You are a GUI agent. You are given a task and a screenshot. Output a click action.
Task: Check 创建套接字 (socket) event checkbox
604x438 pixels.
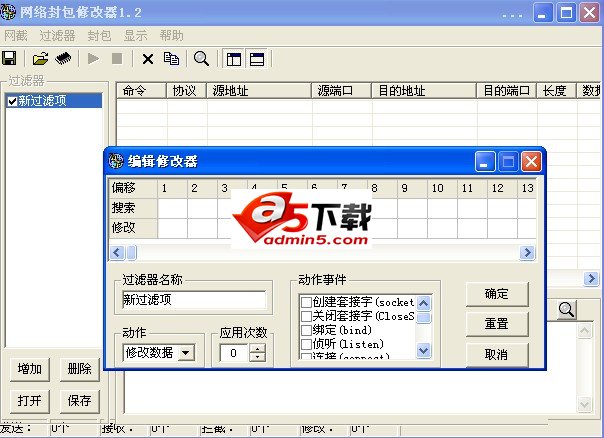point(306,302)
